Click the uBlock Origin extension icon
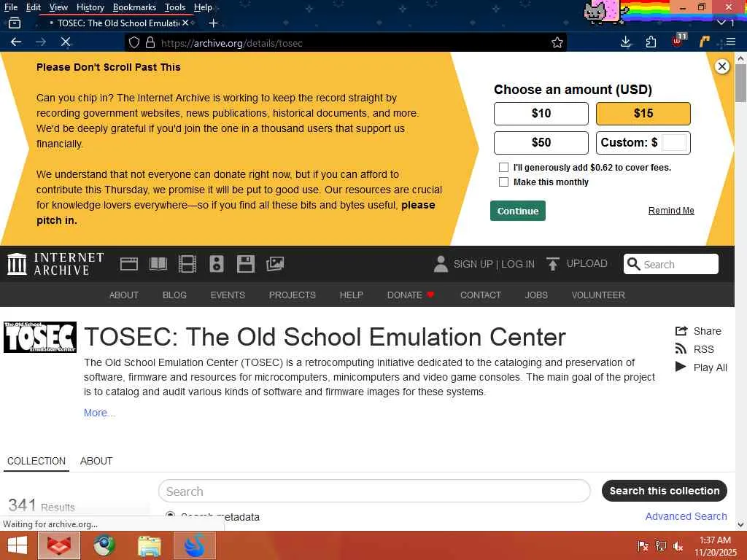The image size is (747, 560). (678, 42)
